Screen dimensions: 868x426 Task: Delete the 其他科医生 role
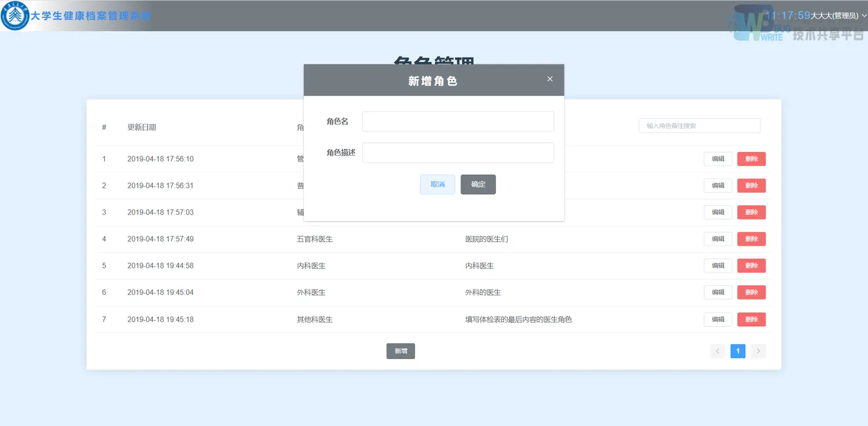(x=751, y=320)
